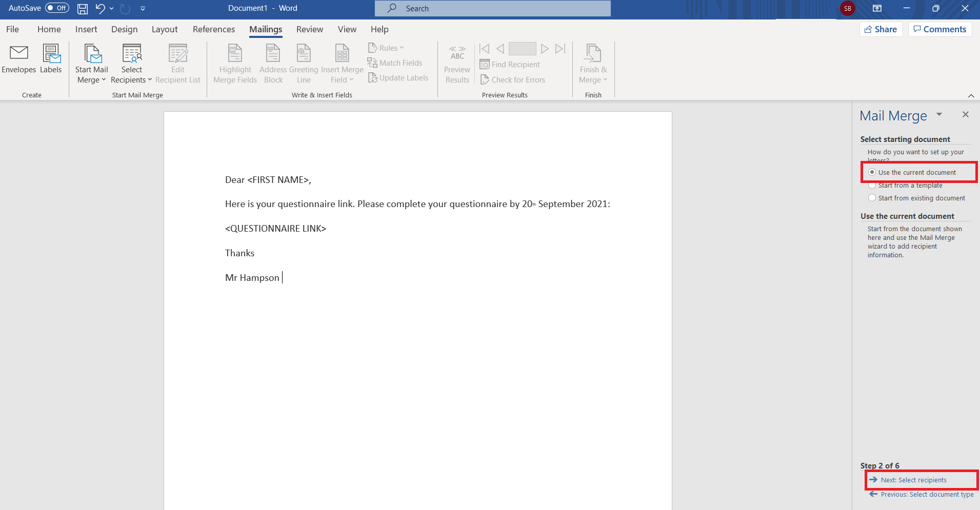980x510 pixels.
Task: Switch to the References tab
Action: click(214, 29)
